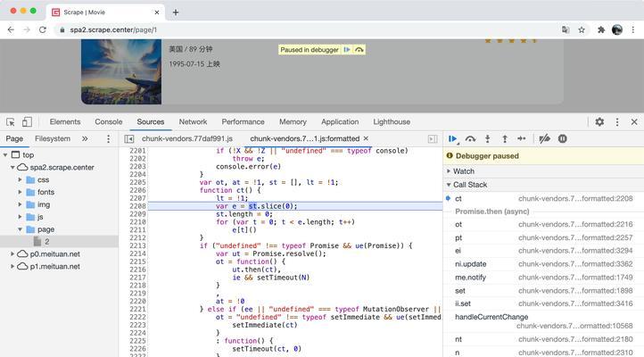Select the ii.set call stack frame

(544, 304)
